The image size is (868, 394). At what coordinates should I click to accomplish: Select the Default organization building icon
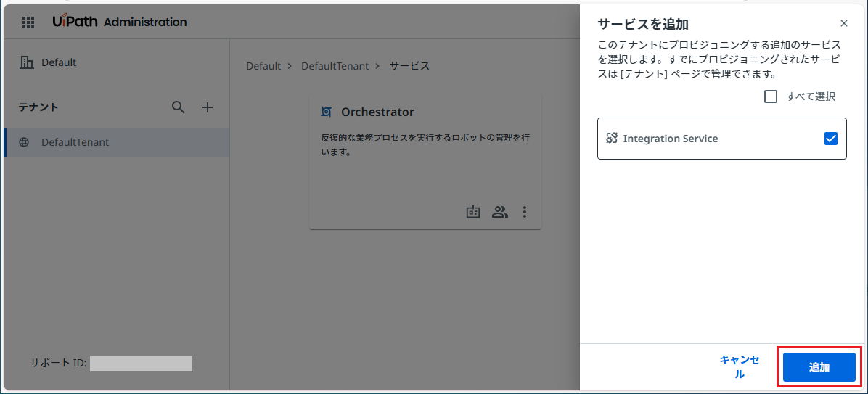tap(26, 62)
